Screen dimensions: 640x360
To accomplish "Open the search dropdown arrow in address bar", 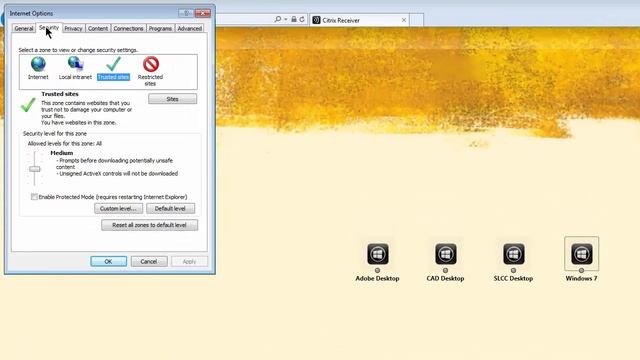I will [285, 19].
